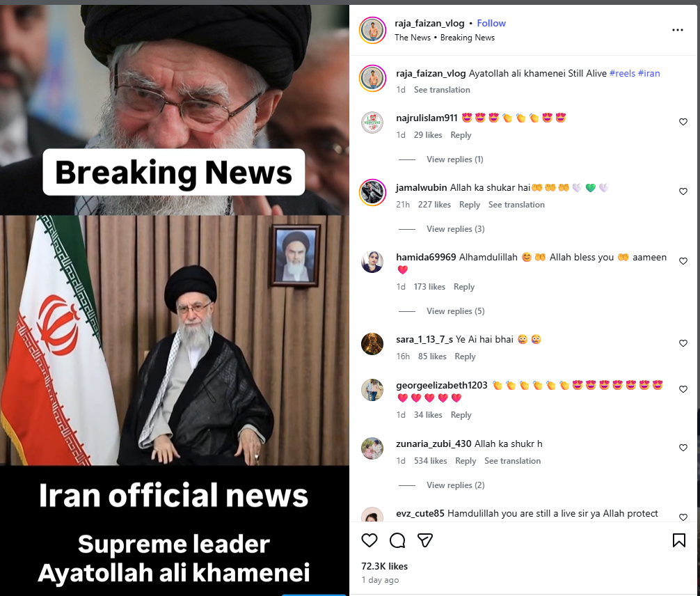This screenshot has width=700, height=596.
Task: Click the Breaking News reel video
Action: (x=175, y=299)
